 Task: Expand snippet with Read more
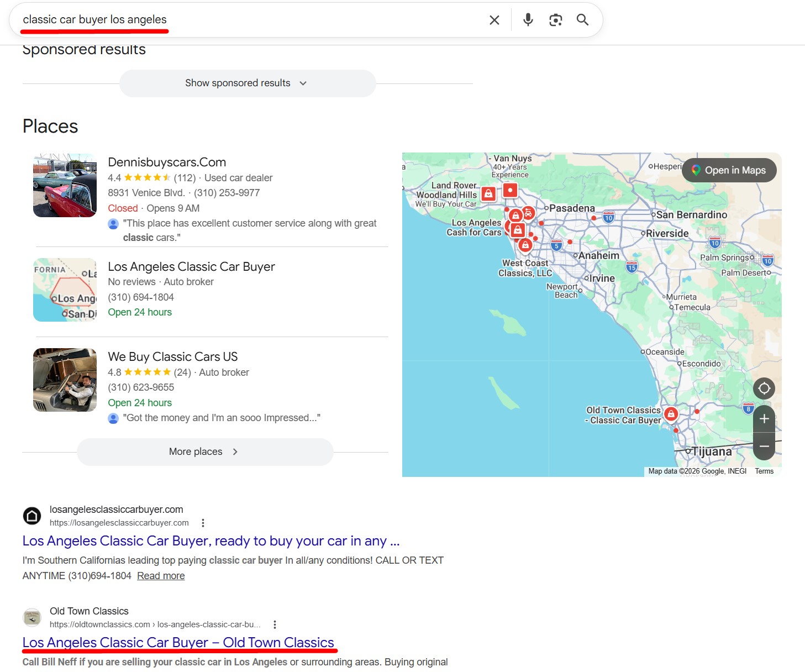161,576
